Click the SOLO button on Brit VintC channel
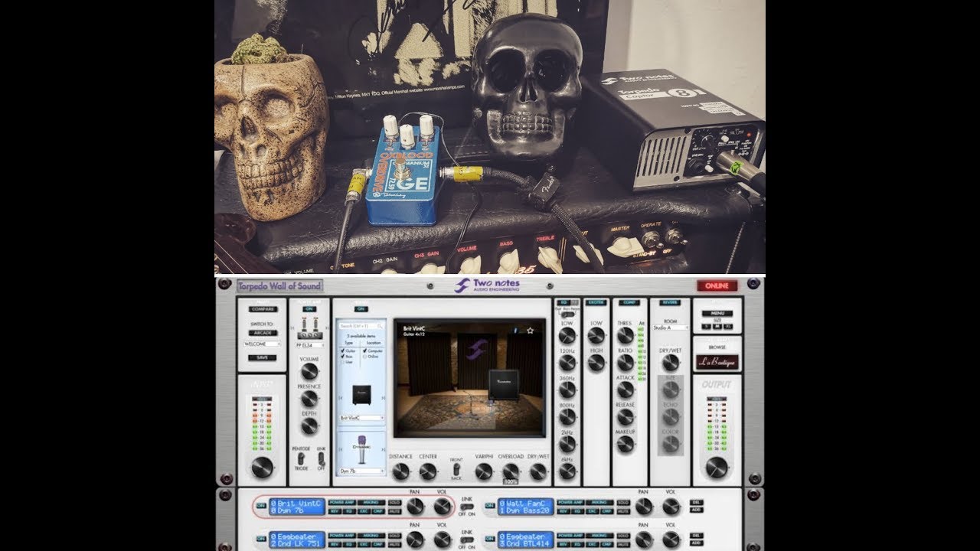The height and width of the screenshot is (551, 980). (394, 503)
